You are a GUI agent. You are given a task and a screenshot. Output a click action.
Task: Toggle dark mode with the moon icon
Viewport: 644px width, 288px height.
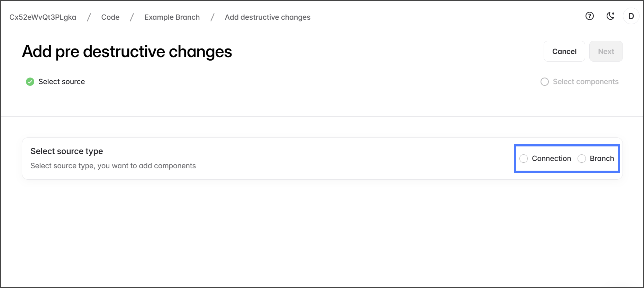(x=610, y=16)
